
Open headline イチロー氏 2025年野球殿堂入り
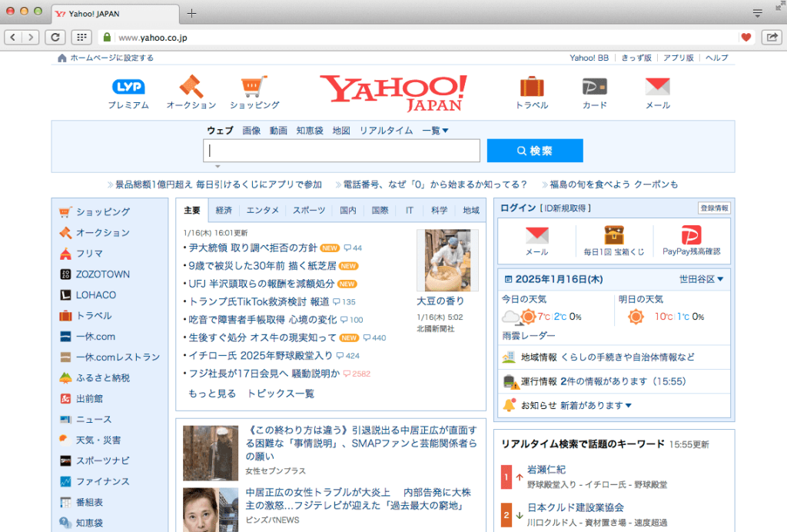point(261,356)
